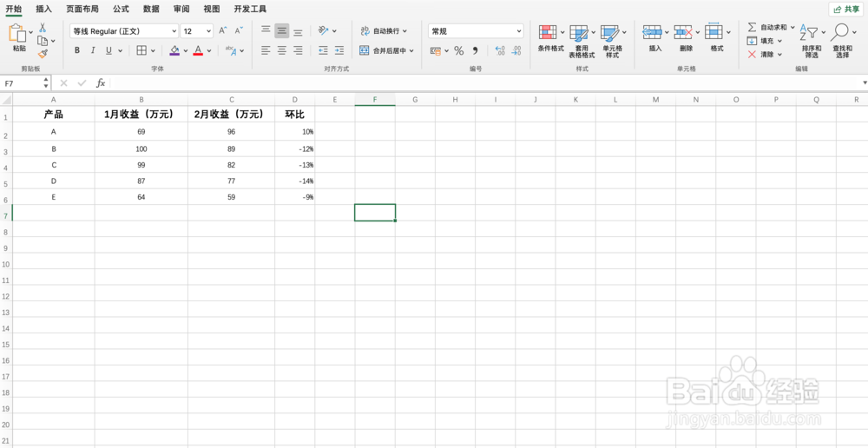Open 单元格样式 cell styles
This screenshot has height=448, width=868.
coord(612,42)
